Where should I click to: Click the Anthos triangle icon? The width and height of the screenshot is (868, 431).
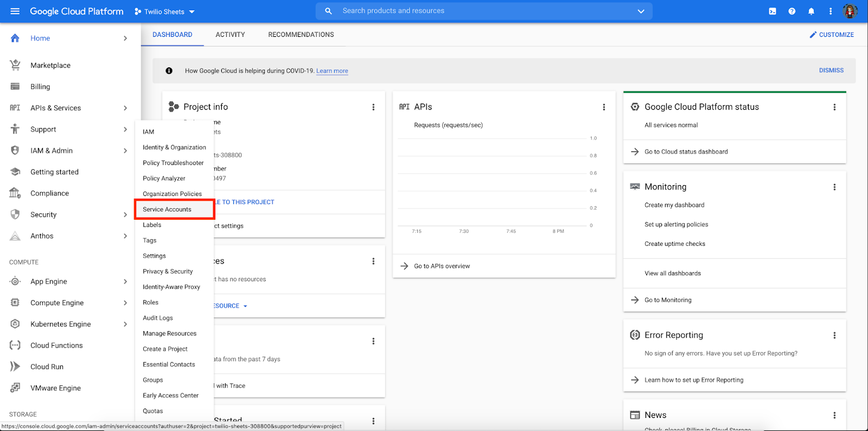(15, 236)
